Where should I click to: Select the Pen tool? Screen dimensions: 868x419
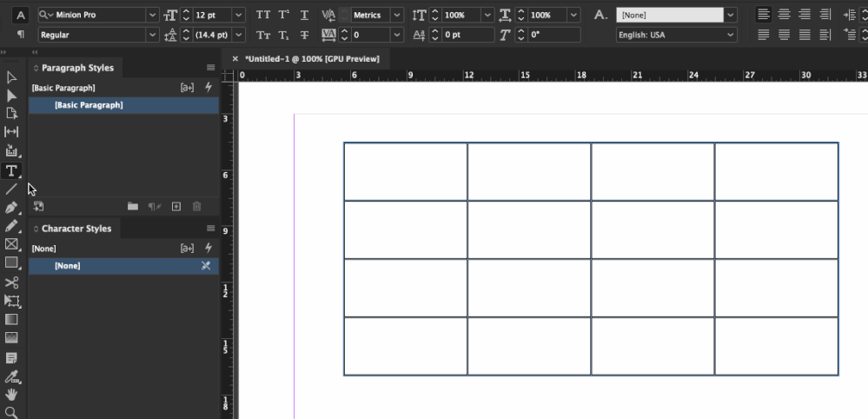pos(11,208)
